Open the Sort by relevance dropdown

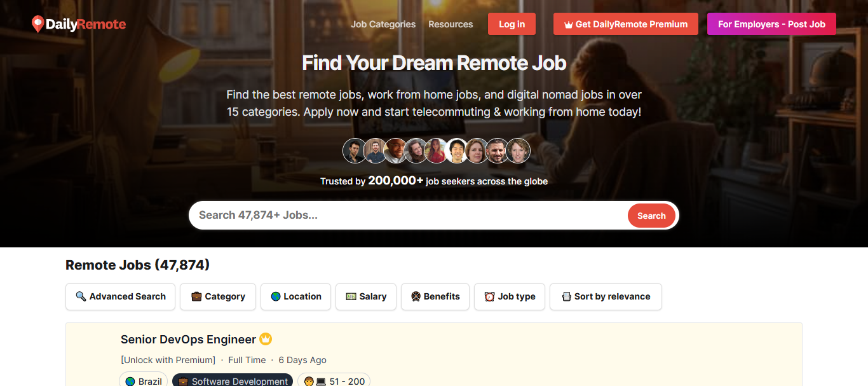[606, 296]
